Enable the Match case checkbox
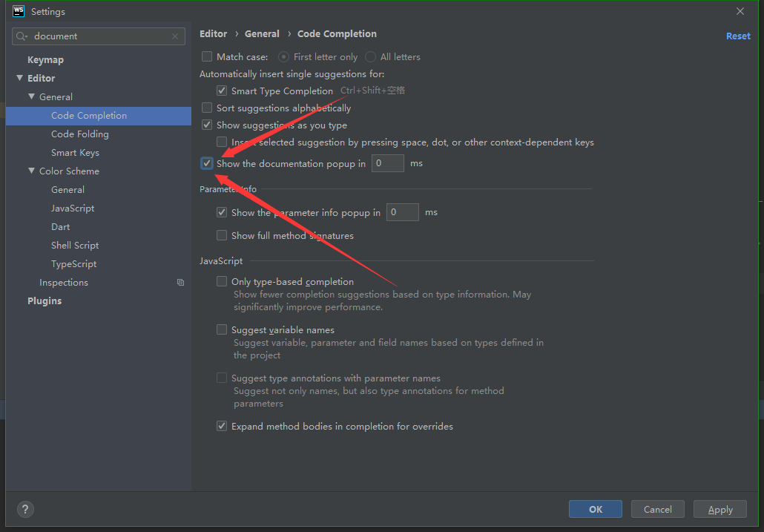Viewport: 764px width, 532px height. (x=207, y=56)
